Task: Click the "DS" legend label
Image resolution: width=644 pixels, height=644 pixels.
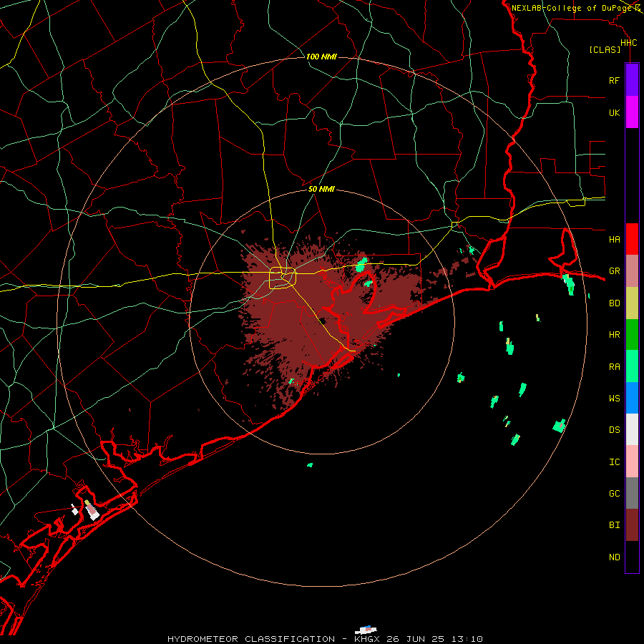Action: coord(614,430)
